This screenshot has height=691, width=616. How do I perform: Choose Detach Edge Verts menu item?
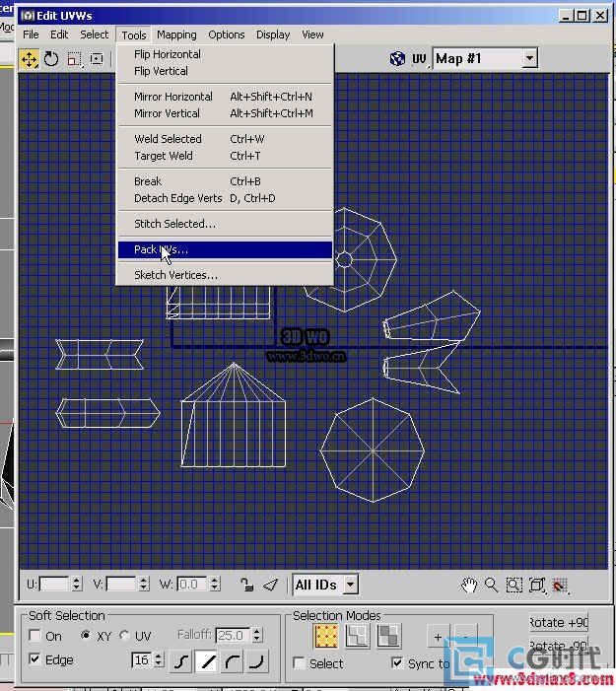pyautogui.click(x=225, y=198)
